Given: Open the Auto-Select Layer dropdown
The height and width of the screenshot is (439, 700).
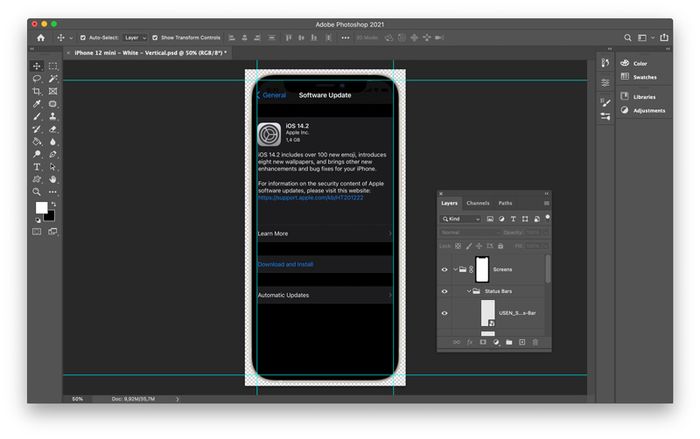Looking at the screenshot, I should (x=135, y=38).
